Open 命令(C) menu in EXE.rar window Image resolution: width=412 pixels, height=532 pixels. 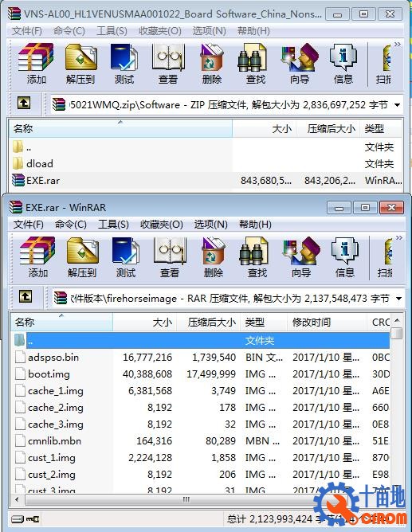pyautogui.click(x=71, y=225)
